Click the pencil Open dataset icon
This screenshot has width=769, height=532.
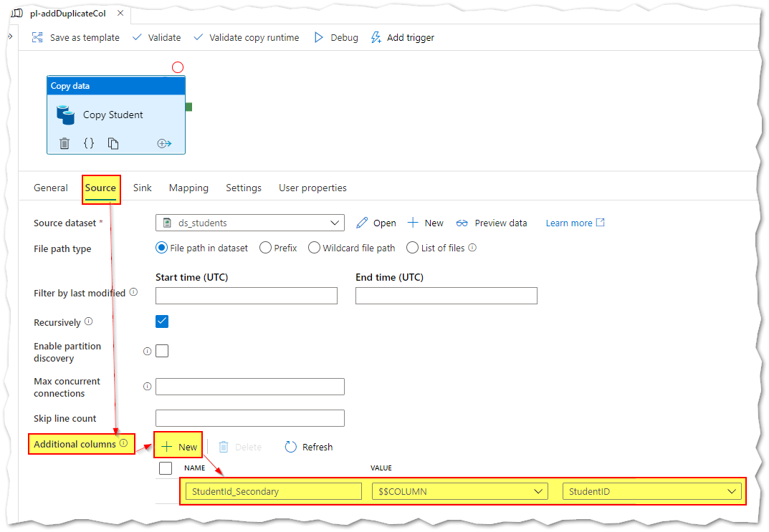tap(362, 223)
